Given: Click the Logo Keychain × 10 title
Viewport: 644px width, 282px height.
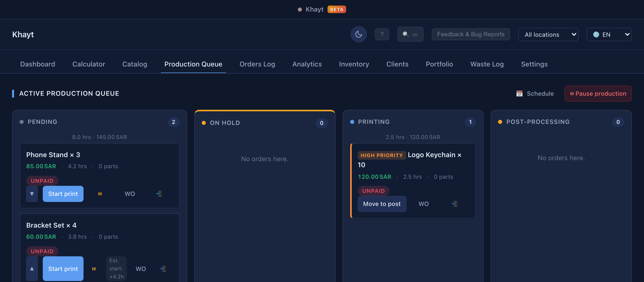Looking at the screenshot, I should (x=434, y=155).
